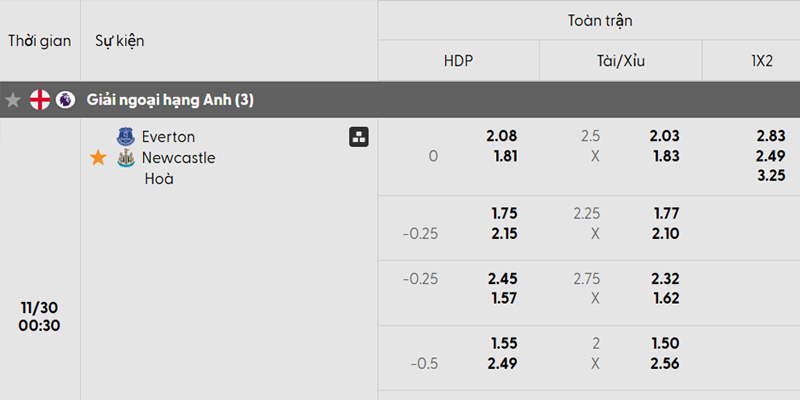This screenshot has height=400, width=800.
Task: Click the Everton club crest
Action: [x=126, y=137]
